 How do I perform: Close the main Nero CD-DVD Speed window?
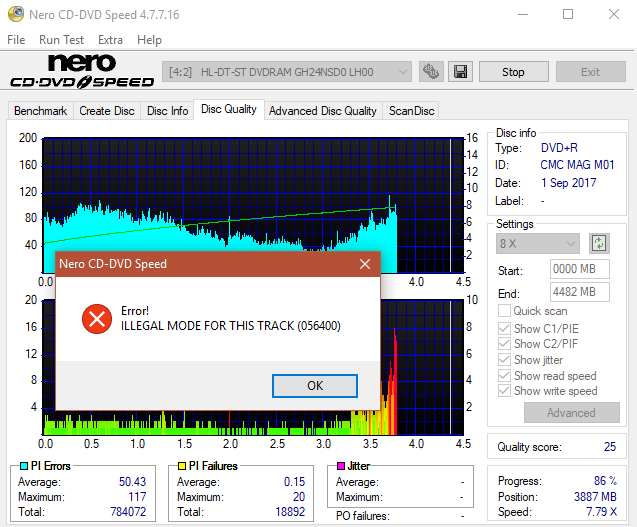(x=614, y=14)
